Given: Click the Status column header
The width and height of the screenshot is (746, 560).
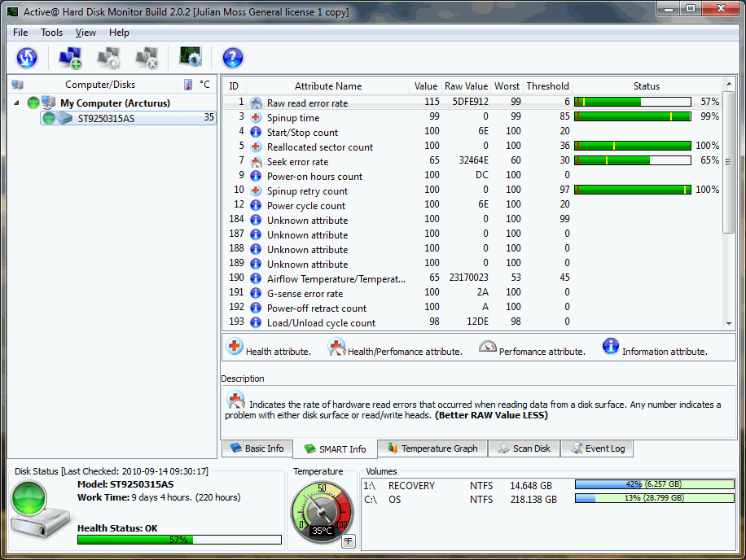Looking at the screenshot, I should tap(646, 86).
